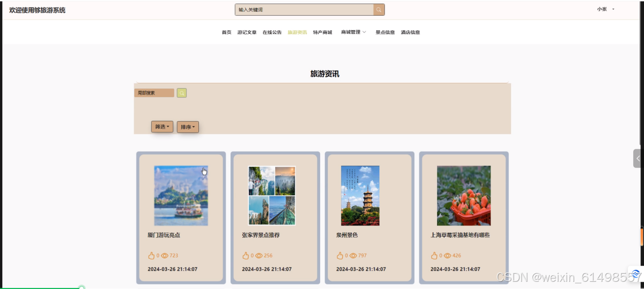Open the 张家界景点推荐 collage thumbnail
644x289 pixels.
point(272,196)
